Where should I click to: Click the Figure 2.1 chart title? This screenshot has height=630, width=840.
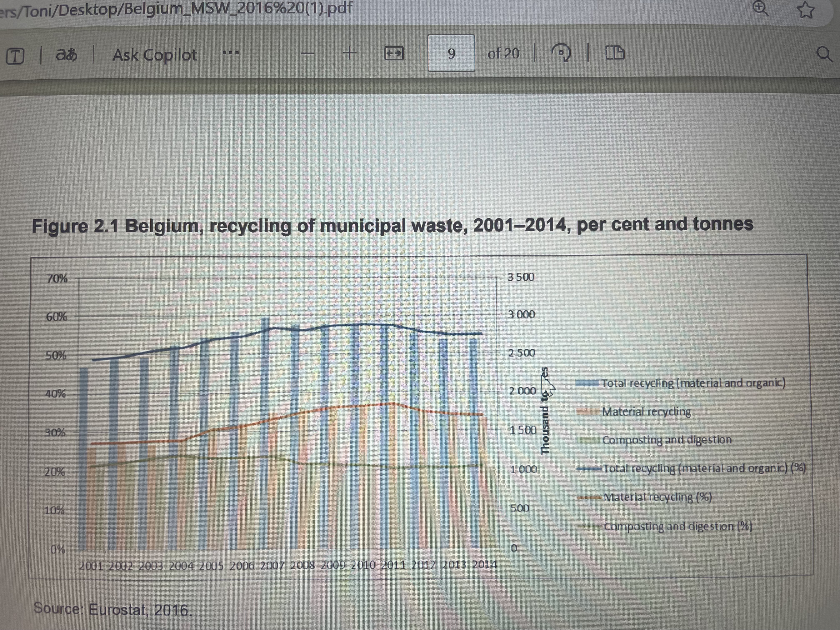(392, 225)
